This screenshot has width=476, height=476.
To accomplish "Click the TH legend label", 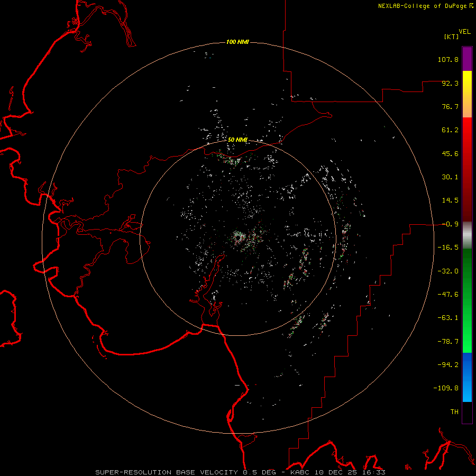I will pos(454,412).
